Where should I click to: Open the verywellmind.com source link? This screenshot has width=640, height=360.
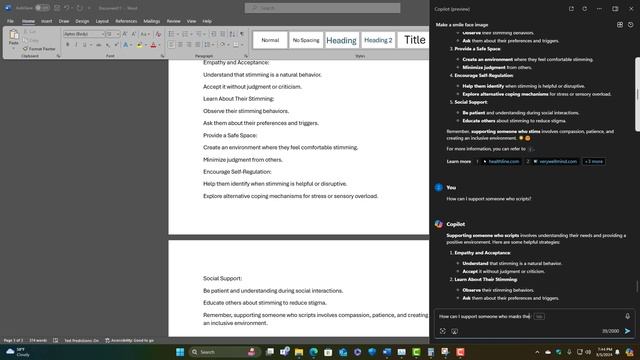pyautogui.click(x=555, y=162)
